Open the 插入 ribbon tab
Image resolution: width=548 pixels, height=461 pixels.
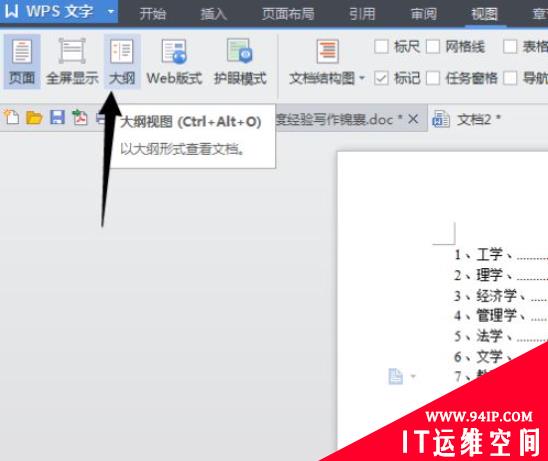213,14
